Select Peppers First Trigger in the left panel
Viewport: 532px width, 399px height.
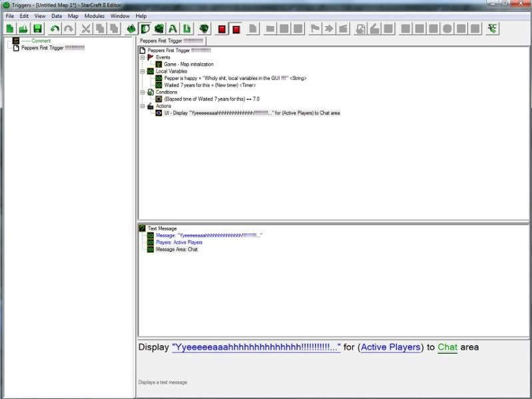click(x=53, y=48)
